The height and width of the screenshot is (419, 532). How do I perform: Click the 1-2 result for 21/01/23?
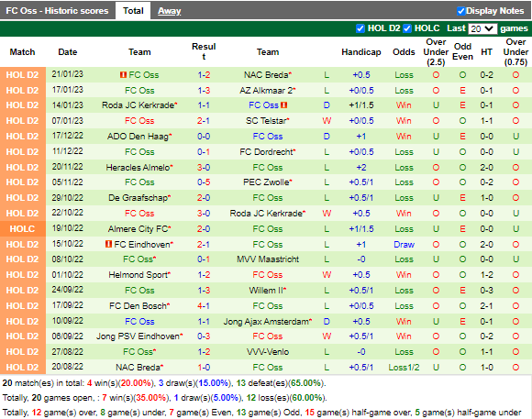[204, 75]
